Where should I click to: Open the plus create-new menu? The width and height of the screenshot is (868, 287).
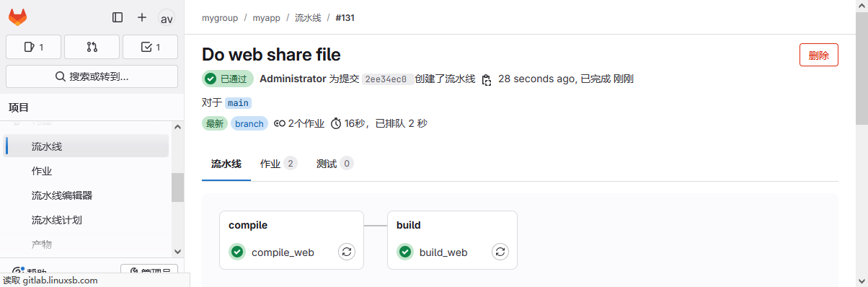(142, 17)
